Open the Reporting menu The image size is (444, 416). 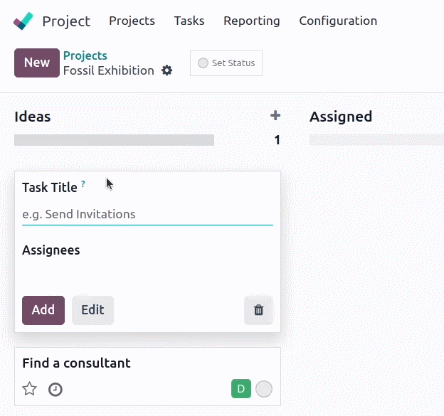point(252,21)
